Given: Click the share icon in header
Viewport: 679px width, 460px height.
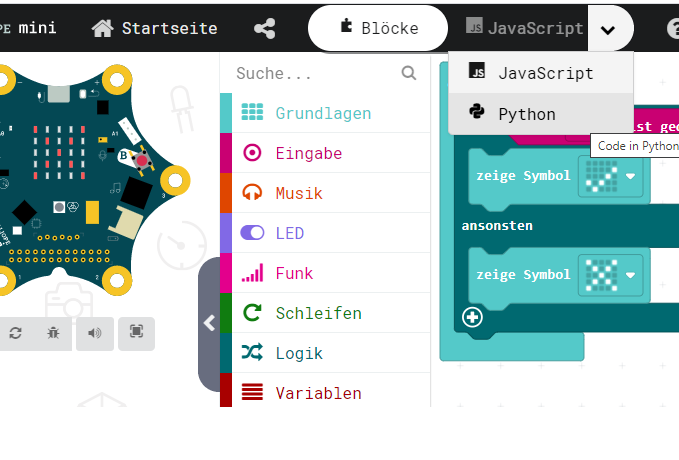Looking at the screenshot, I should pos(265,28).
